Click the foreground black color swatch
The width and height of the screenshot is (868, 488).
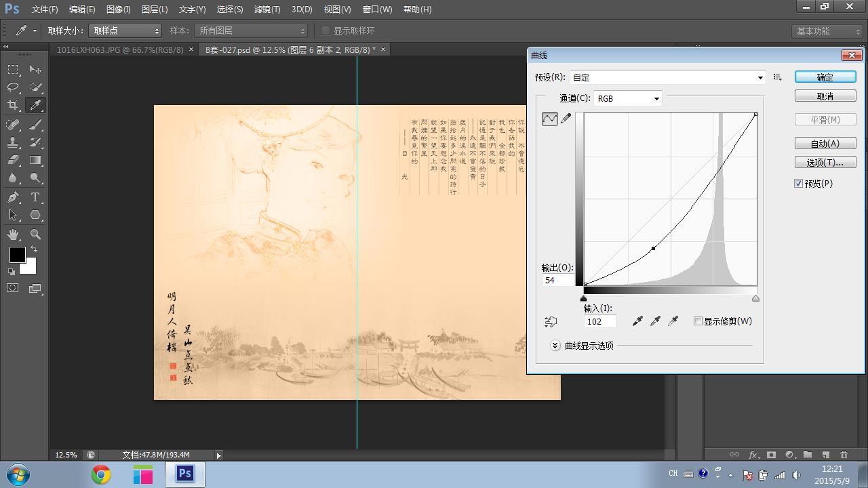click(x=18, y=255)
